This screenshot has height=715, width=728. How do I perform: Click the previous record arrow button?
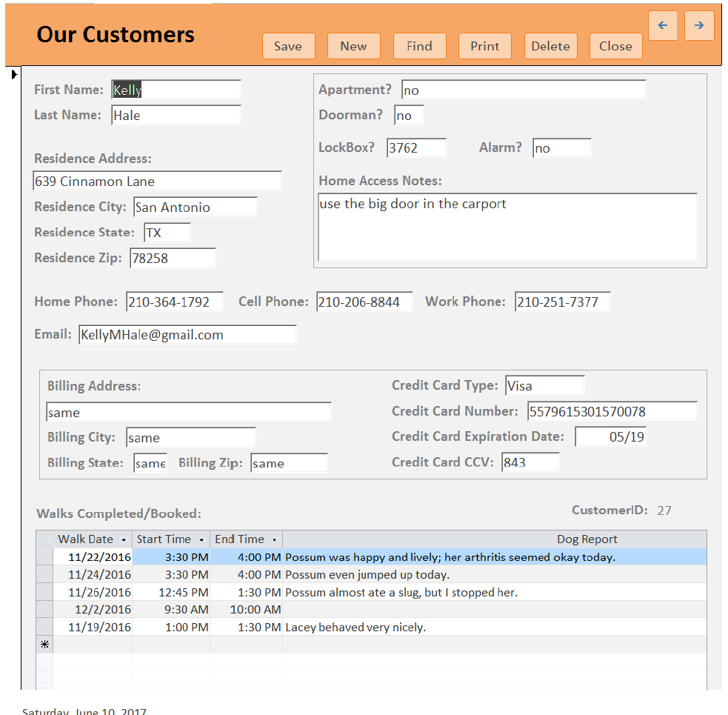[x=662, y=26]
